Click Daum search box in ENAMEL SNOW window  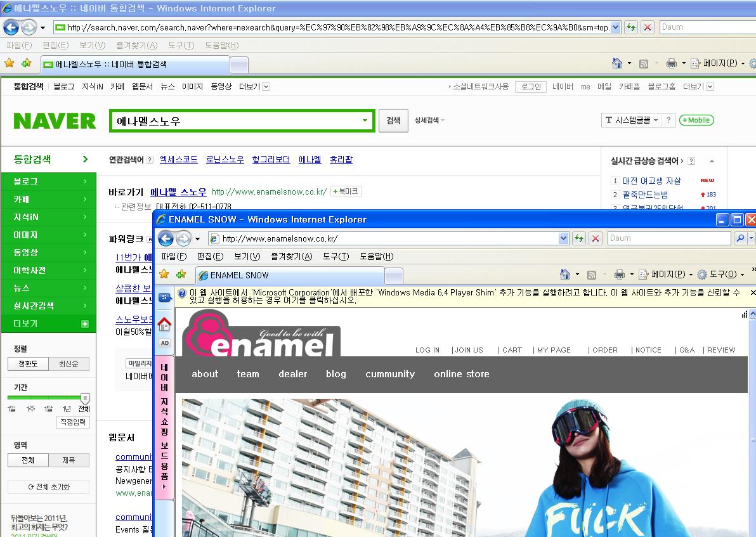pyautogui.click(x=669, y=238)
